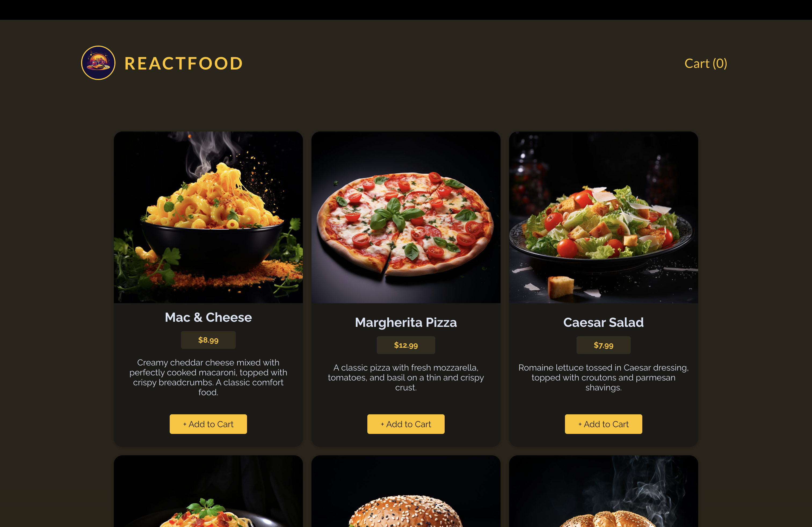Add Margherita Pizza to cart
The width and height of the screenshot is (812, 527).
(406, 424)
